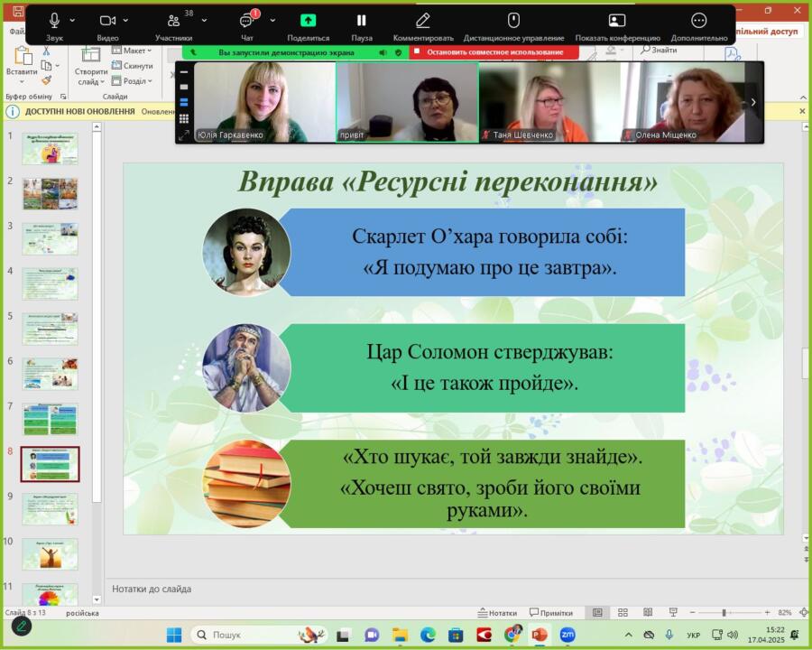Open audio options arrow next to Звук
The width and height of the screenshot is (812, 650).
[72, 20]
